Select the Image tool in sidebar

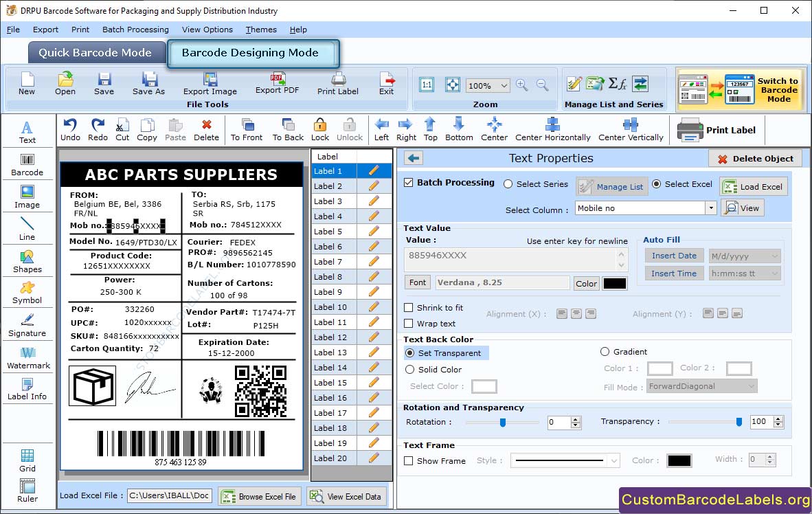click(x=27, y=197)
